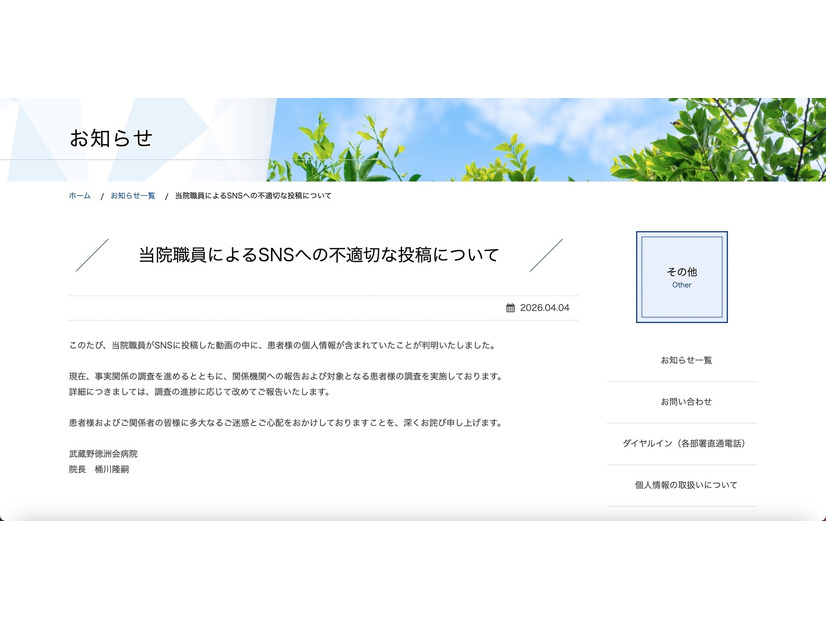Open the その他 (Other) category box
This screenshot has width=826, height=620.
(682, 277)
